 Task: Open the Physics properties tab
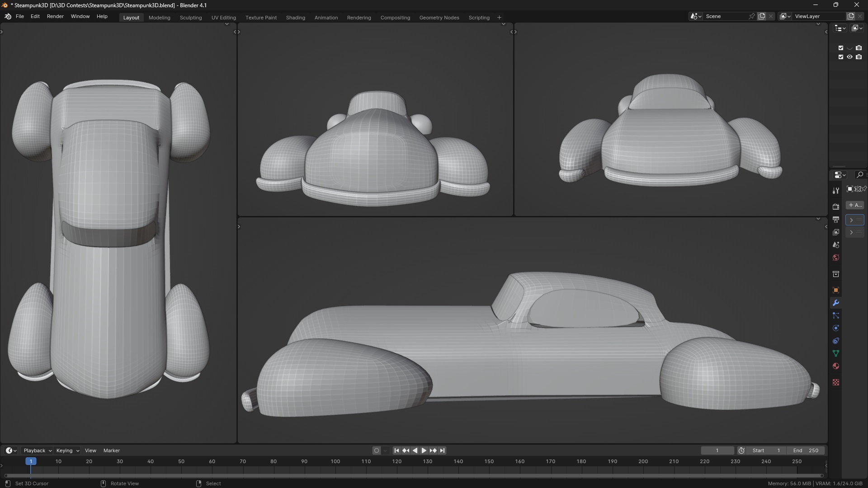click(x=835, y=328)
